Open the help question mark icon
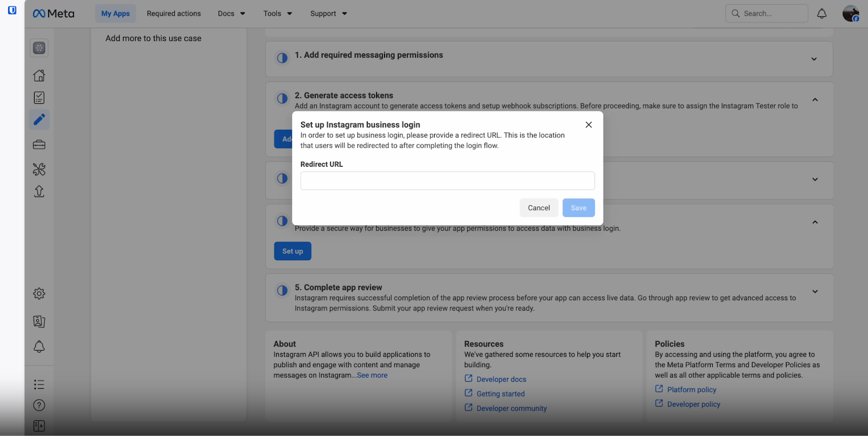868x436 pixels. click(39, 405)
